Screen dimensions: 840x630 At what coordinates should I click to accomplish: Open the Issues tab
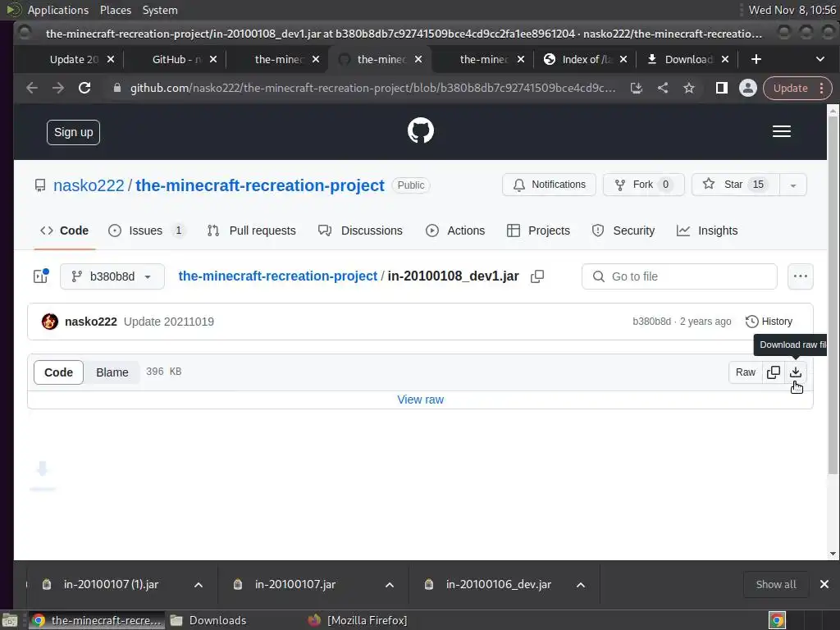[x=146, y=231]
